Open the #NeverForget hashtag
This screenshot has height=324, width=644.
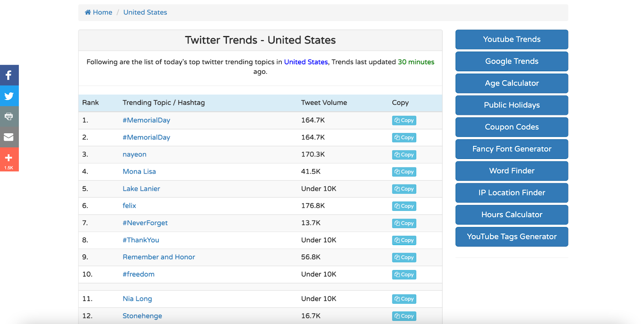click(x=145, y=223)
